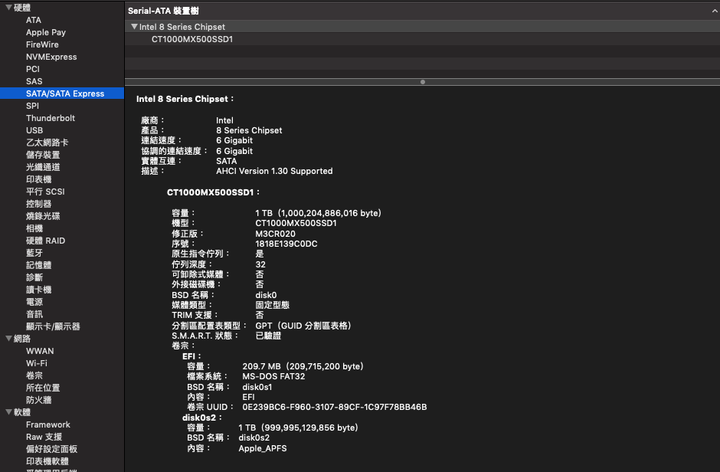Select 儲存裝置 storage entry
720x472 pixels.
[x=43, y=155]
